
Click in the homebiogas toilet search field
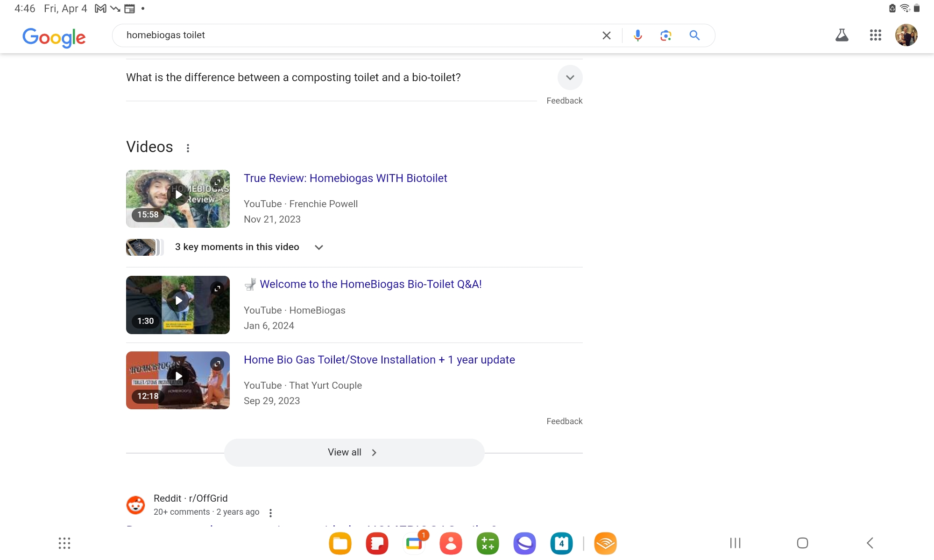pyautogui.click(x=355, y=35)
